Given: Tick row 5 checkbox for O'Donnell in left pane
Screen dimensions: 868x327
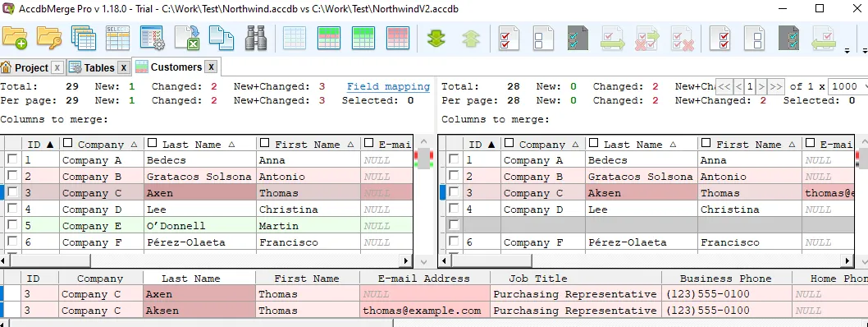Looking at the screenshot, I should [12, 225].
